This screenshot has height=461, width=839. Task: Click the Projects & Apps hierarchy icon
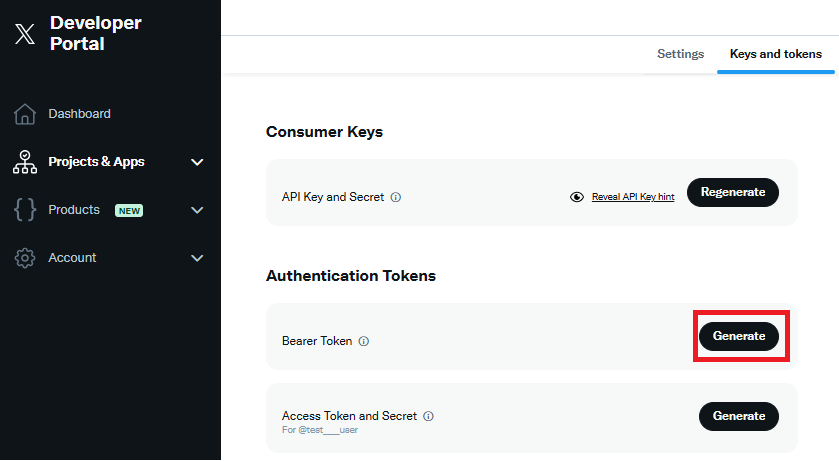point(25,162)
